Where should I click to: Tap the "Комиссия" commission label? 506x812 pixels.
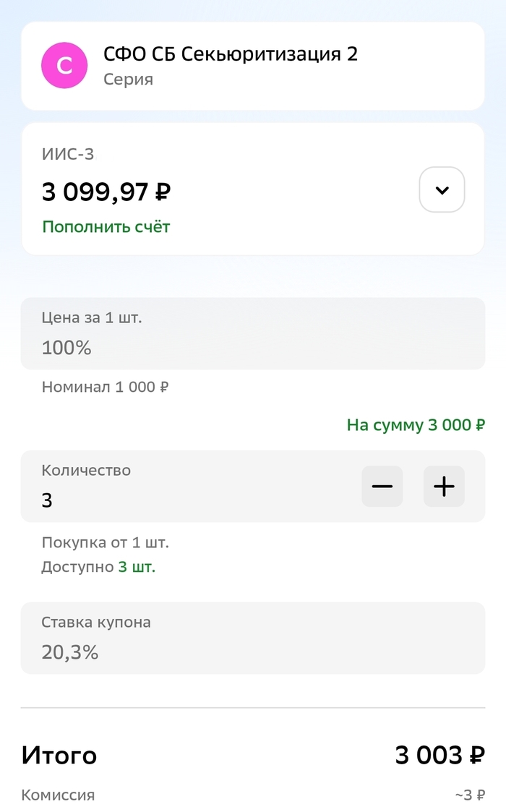(58, 795)
